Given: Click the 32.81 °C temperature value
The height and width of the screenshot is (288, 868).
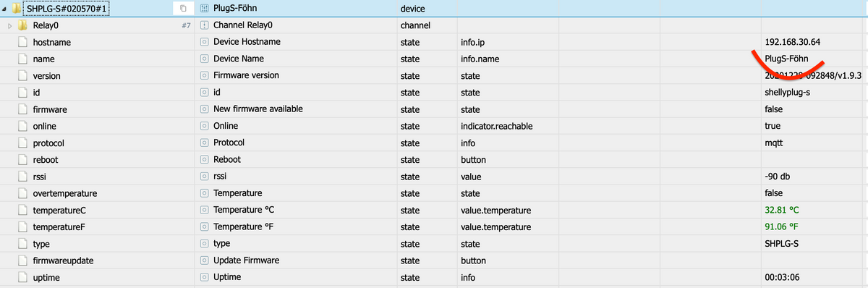Looking at the screenshot, I should (x=781, y=210).
